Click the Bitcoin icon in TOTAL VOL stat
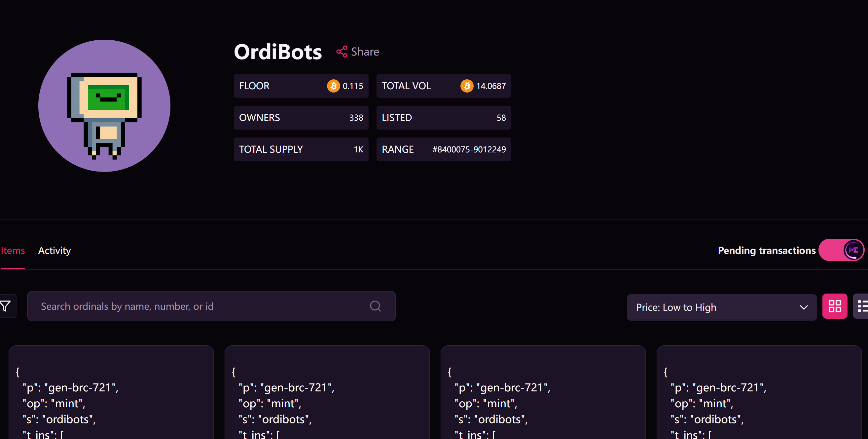868x439 pixels. [x=467, y=86]
